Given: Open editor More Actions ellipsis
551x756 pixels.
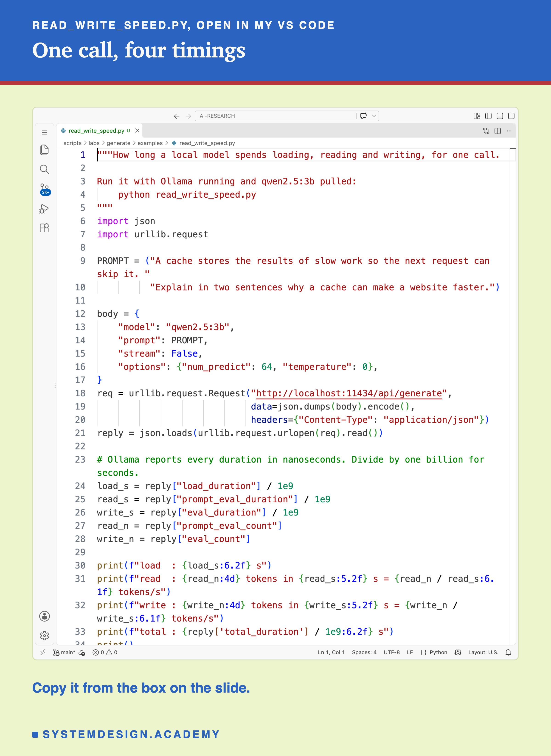Looking at the screenshot, I should point(509,131).
